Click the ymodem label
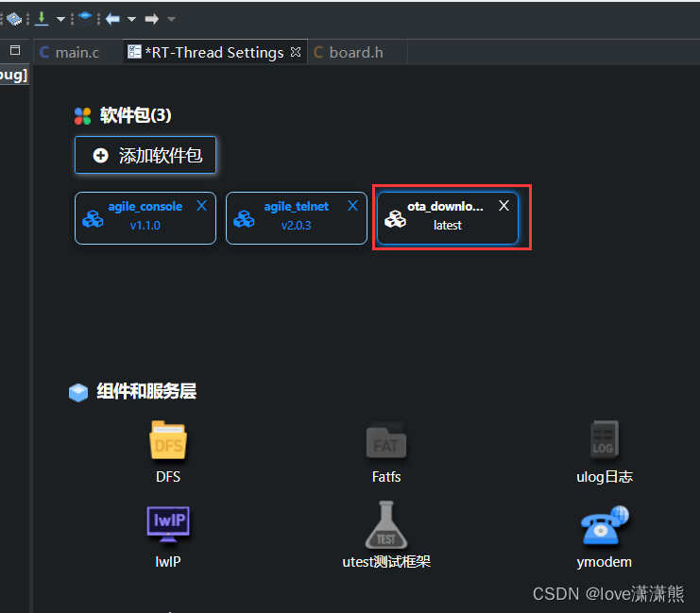The width and height of the screenshot is (700, 613). [604, 562]
